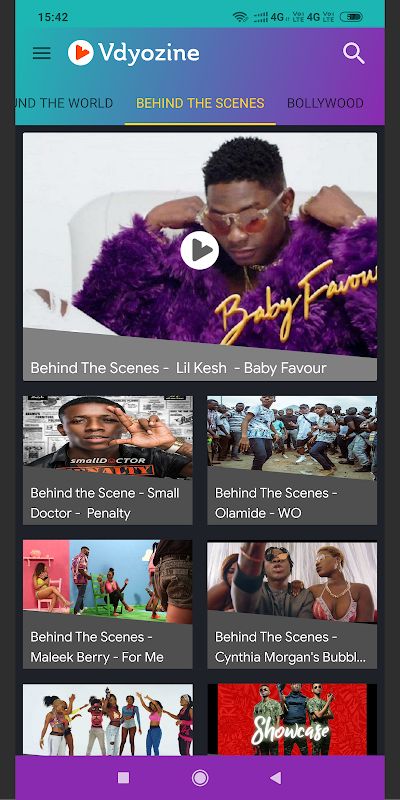The image size is (400, 800).
Task: Tap the Android recent apps square
Action: click(123, 778)
